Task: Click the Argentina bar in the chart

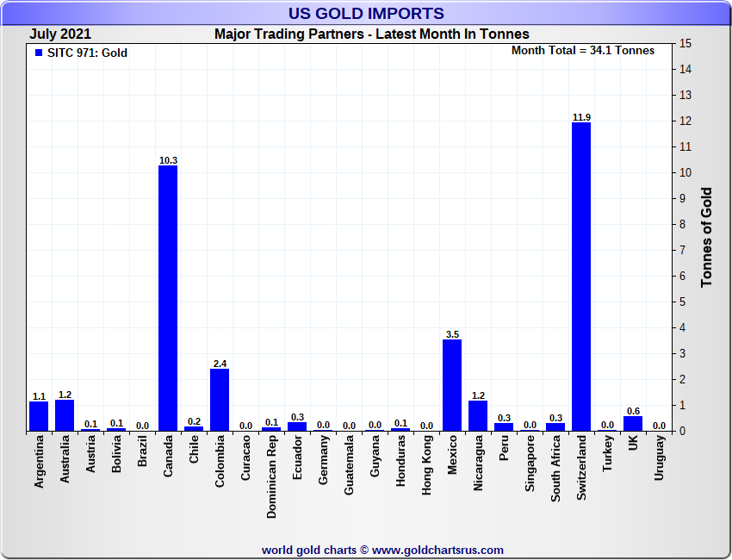Action: 39,416
